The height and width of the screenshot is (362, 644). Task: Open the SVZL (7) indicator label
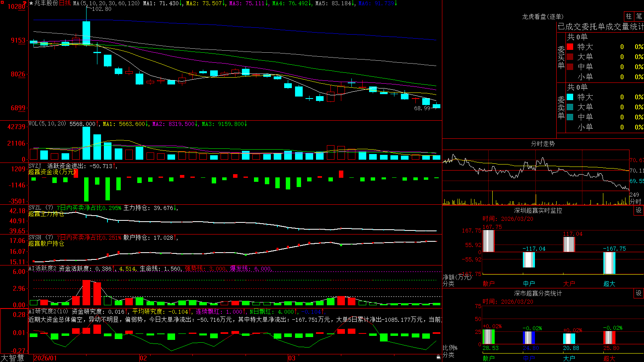[41, 208]
